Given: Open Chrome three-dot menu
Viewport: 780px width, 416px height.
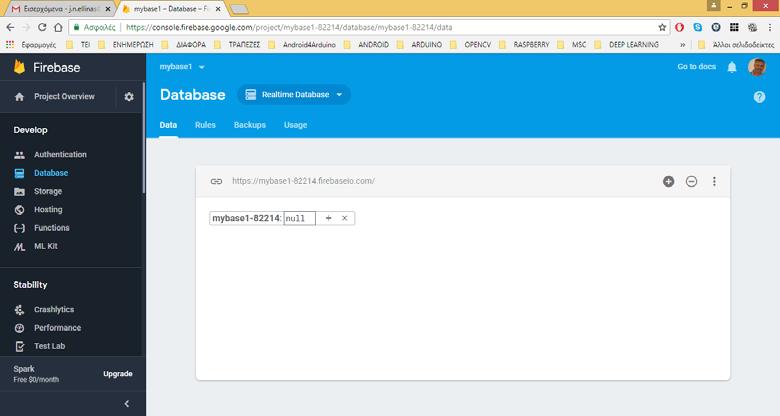Looking at the screenshot, I should click(x=770, y=27).
